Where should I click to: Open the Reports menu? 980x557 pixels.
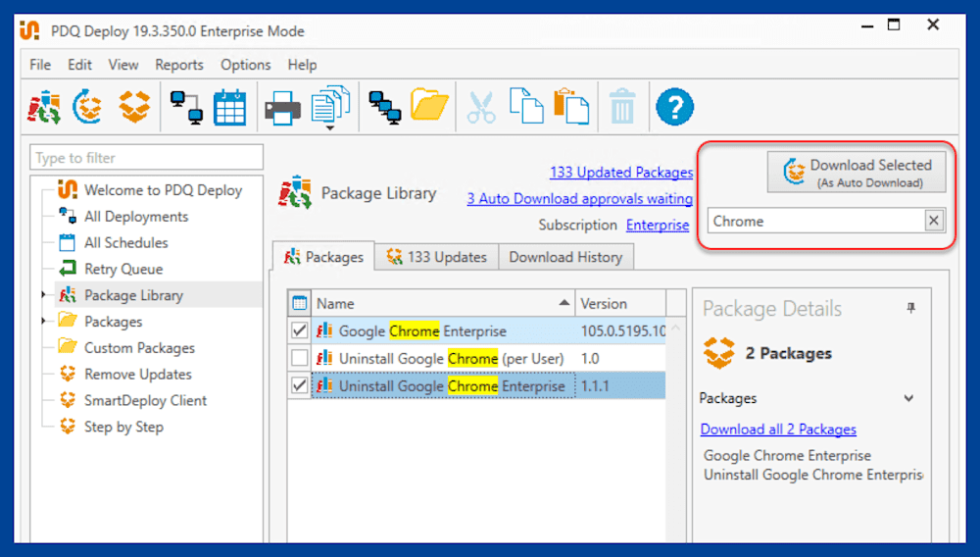tap(179, 65)
